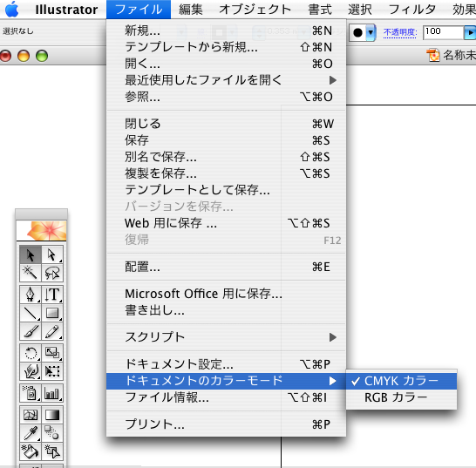476x468 pixels.
Task: Select the Mesh tool
Action: tap(31, 415)
